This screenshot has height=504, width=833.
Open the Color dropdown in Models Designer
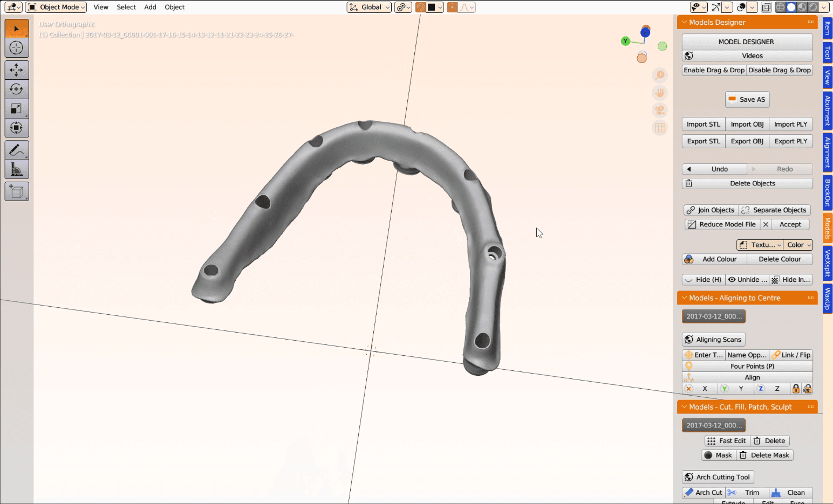[798, 245]
